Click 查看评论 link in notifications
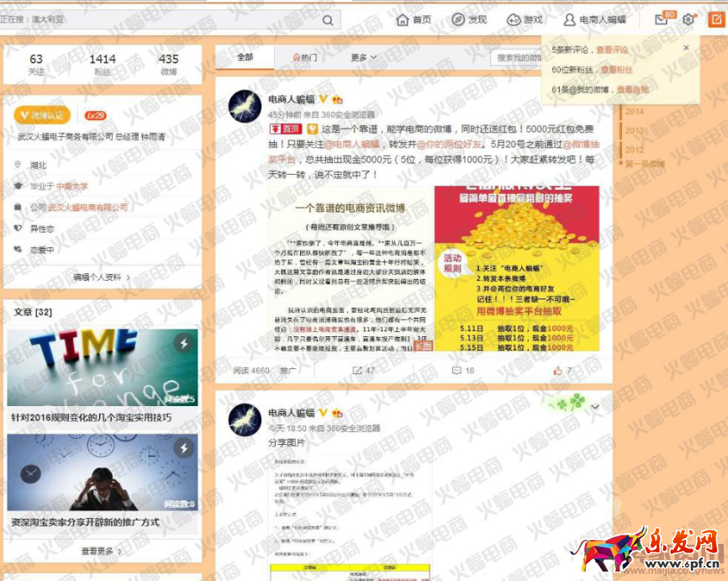The image size is (728, 581). [x=612, y=50]
